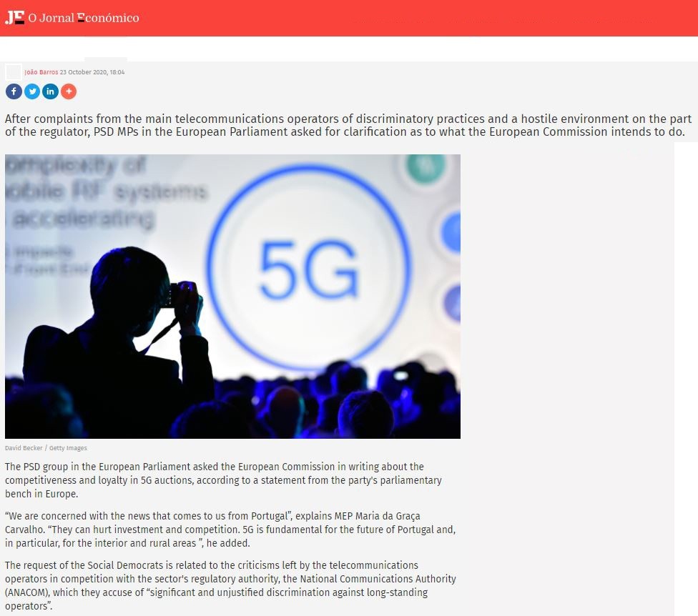Click the blue 5G circle in photo
Screen dimensions: 698x616
coord(309,268)
